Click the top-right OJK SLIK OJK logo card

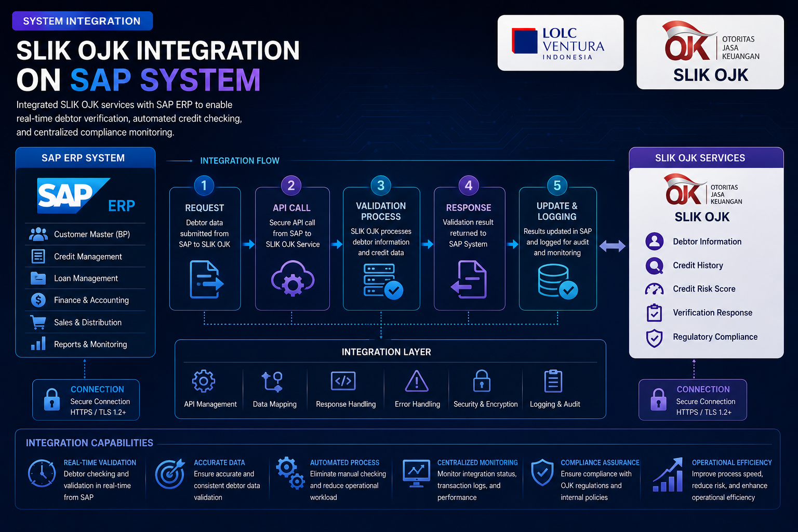click(x=710, y=52)
